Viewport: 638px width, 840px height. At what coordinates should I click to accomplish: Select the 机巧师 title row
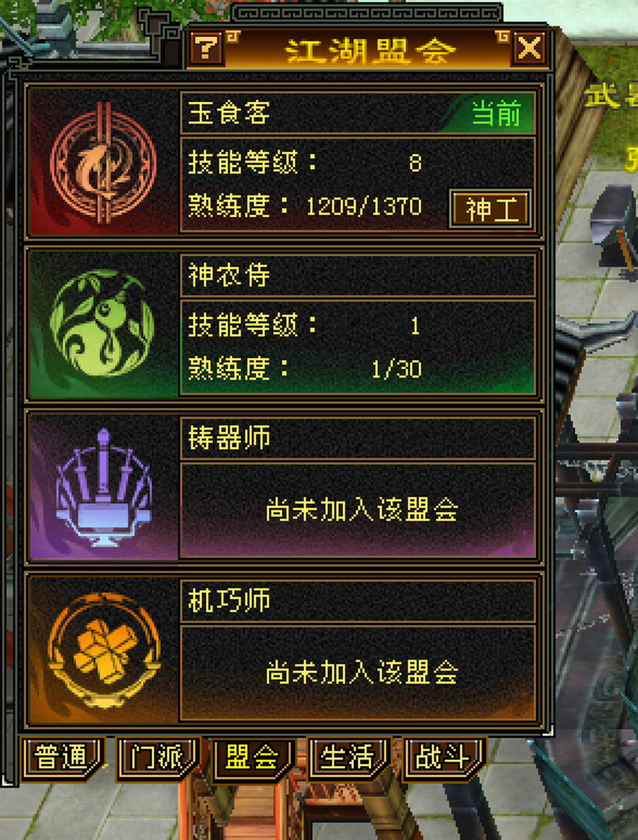pos(358,601)
